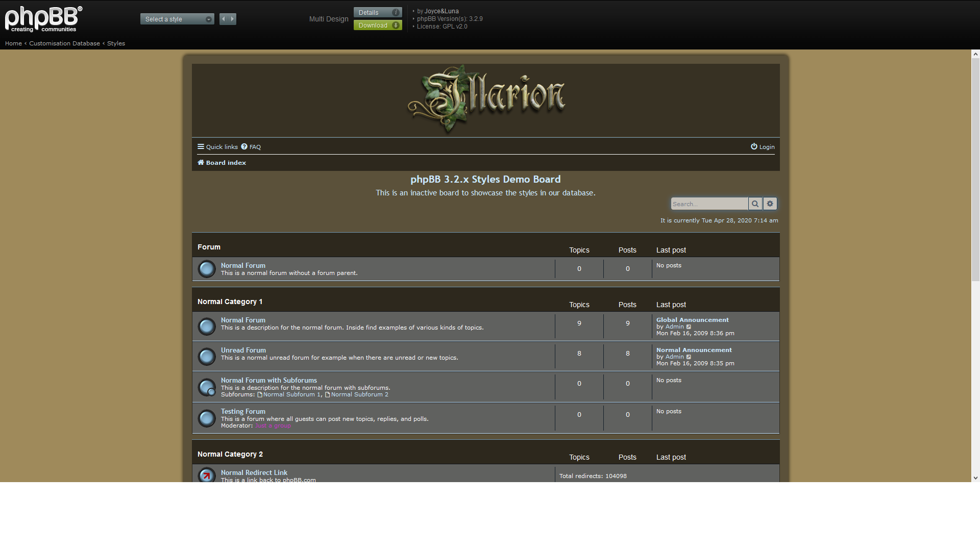Go to previous style arrow
980x551 pixels.
(x=223, y=19)
